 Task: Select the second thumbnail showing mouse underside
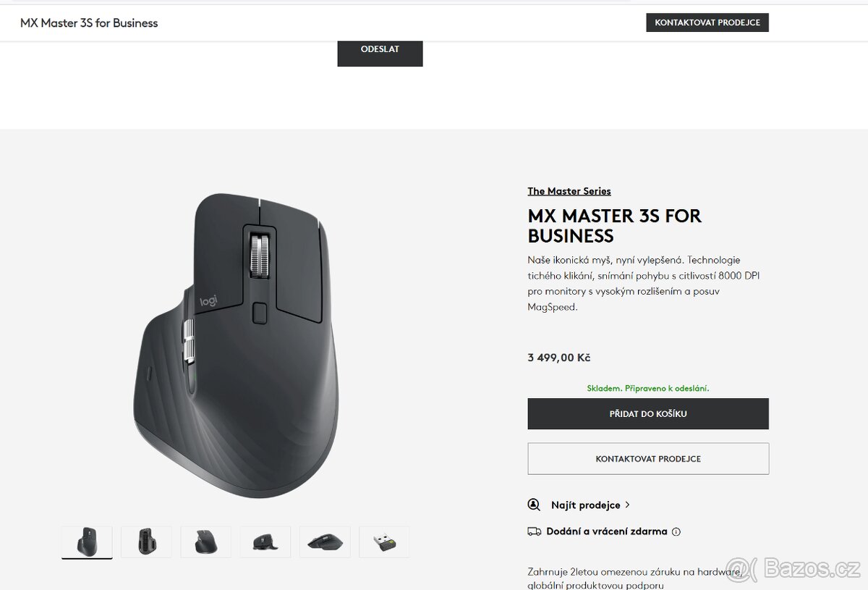coord(146,542)
